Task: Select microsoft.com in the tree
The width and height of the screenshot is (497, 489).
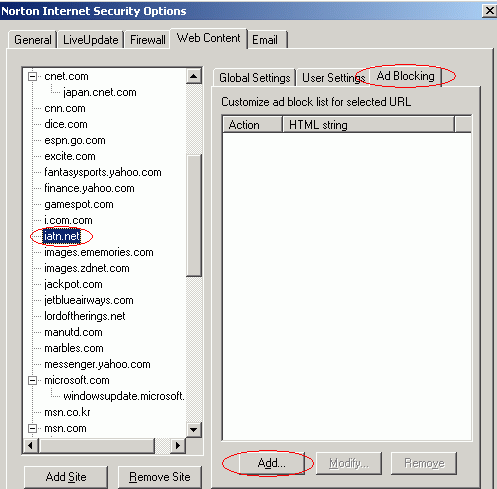Action: pyautogui.click(x=77, y=380)
